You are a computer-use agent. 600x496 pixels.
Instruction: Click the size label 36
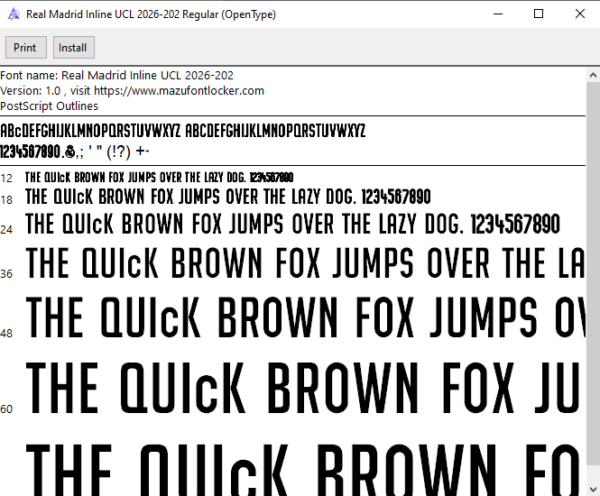click(x=7, y=274)
